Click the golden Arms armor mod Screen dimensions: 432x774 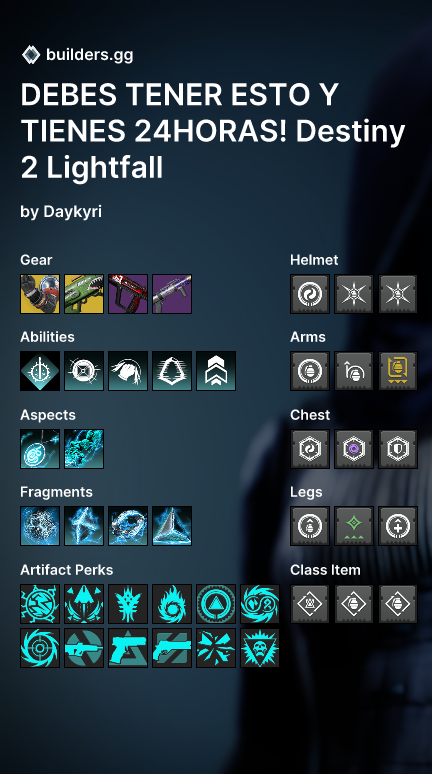point(398,371)
